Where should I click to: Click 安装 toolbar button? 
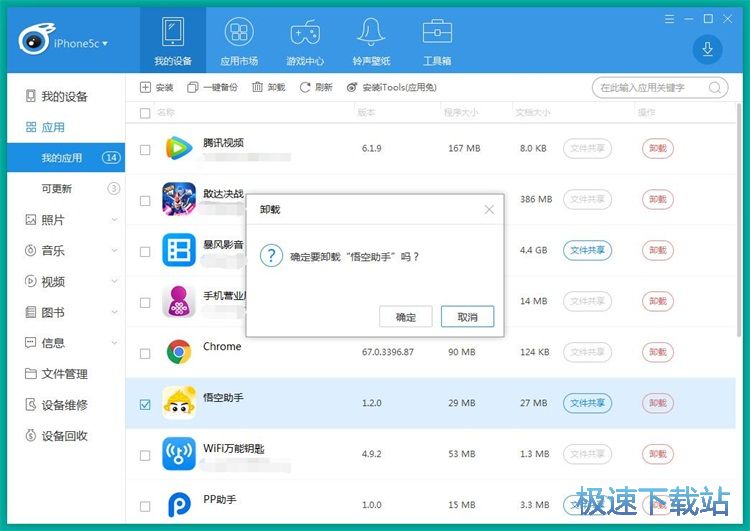(x=156, y=87)
